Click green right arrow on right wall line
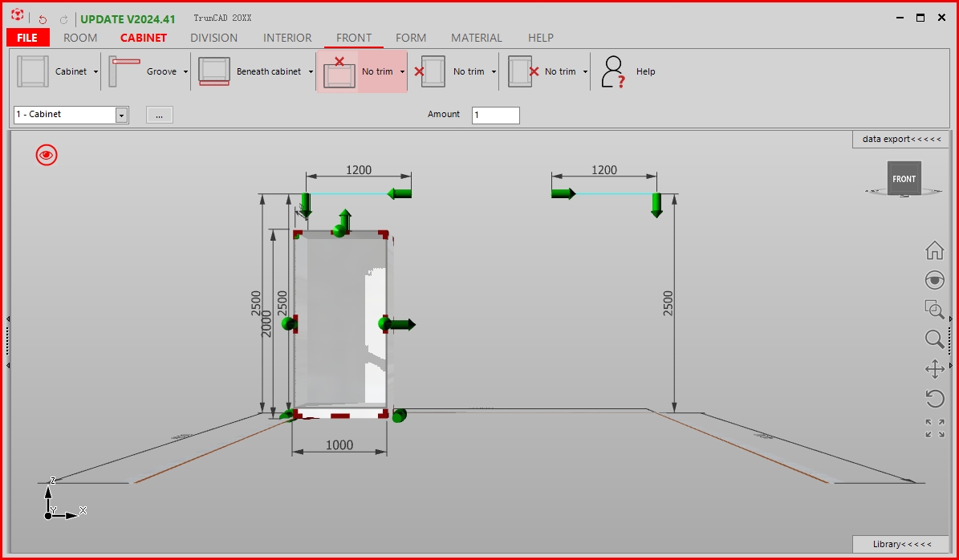This screenshot has width=959, height=560. (563, 194)
